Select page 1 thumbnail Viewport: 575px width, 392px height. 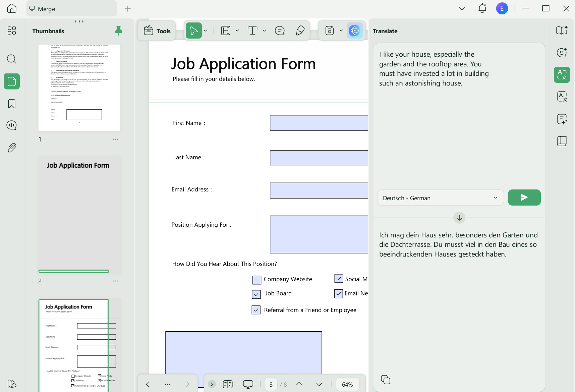[x=79, y=88]
